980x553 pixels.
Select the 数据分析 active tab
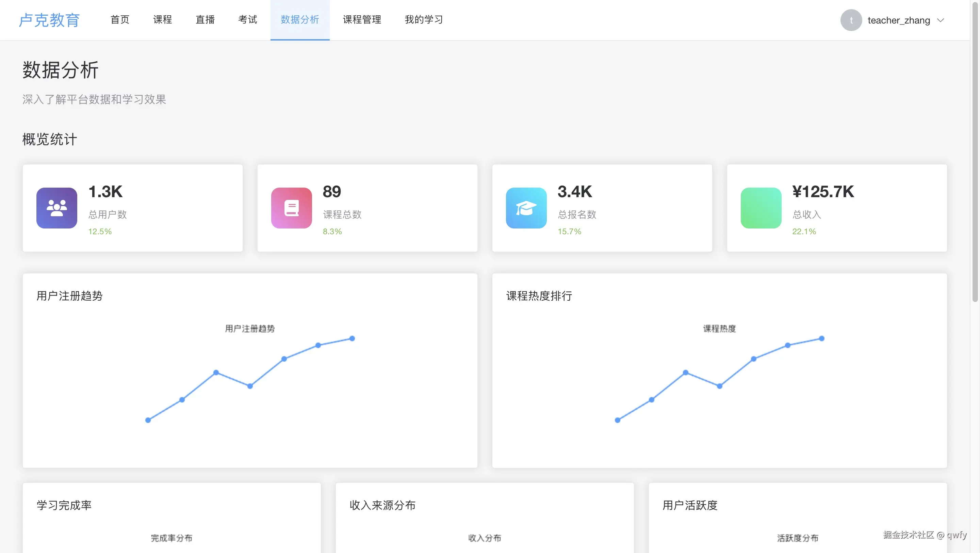click(300, 20)
